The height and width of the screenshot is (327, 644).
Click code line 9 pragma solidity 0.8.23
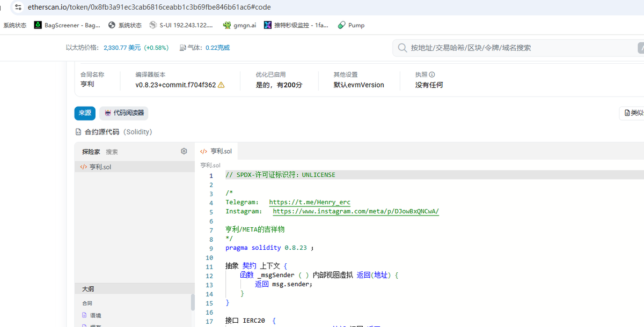pos(269,248)
